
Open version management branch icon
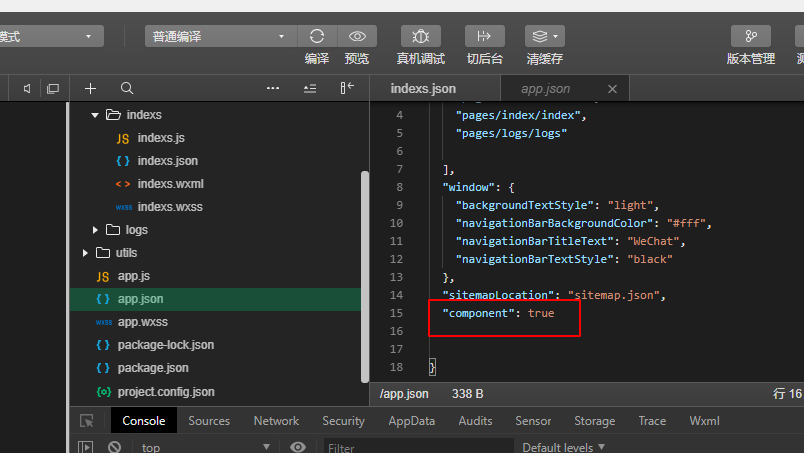pyautogui.click(x=751, y=36)
